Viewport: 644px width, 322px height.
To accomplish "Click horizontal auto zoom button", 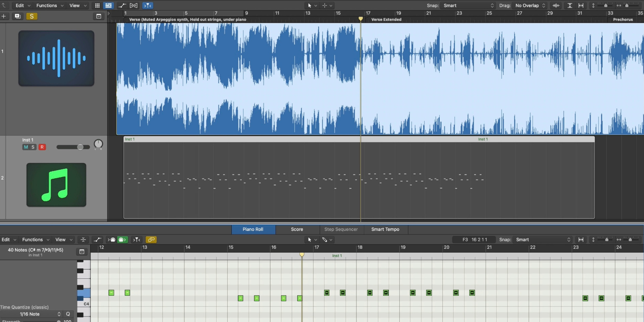I will (x=581, y=6).
